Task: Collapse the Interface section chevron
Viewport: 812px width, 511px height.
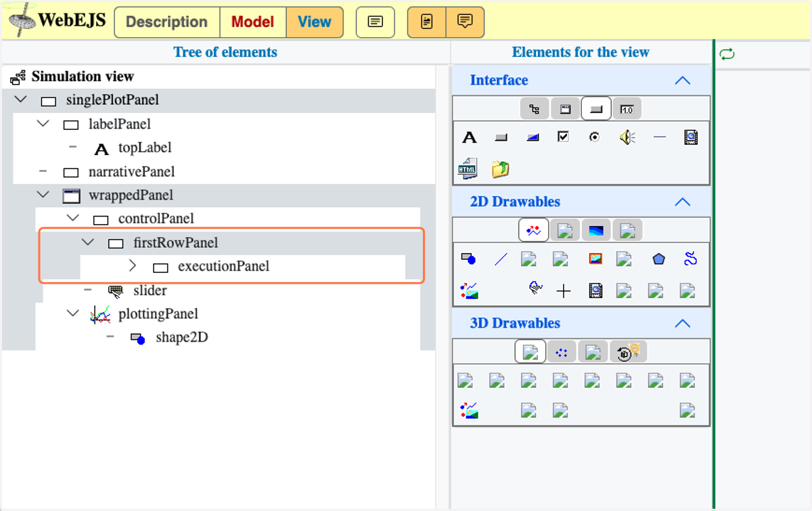Action: [683, 81]
